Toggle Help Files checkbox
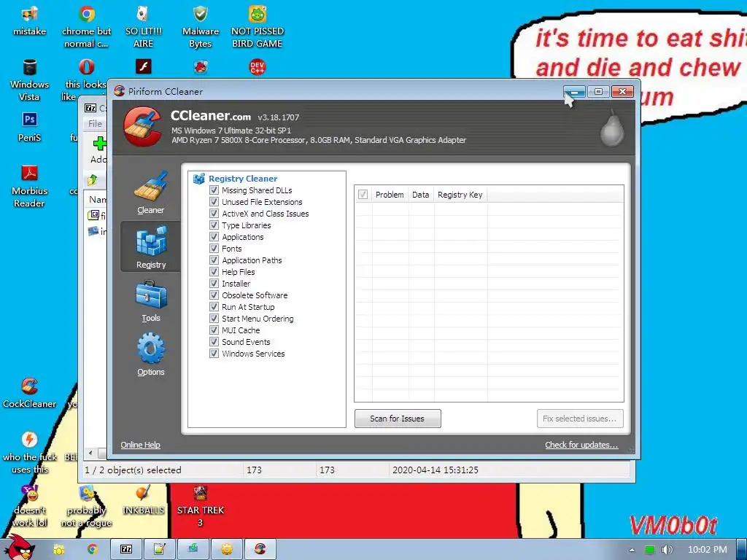This screenshot has width=747, height=560. (214, 272)
